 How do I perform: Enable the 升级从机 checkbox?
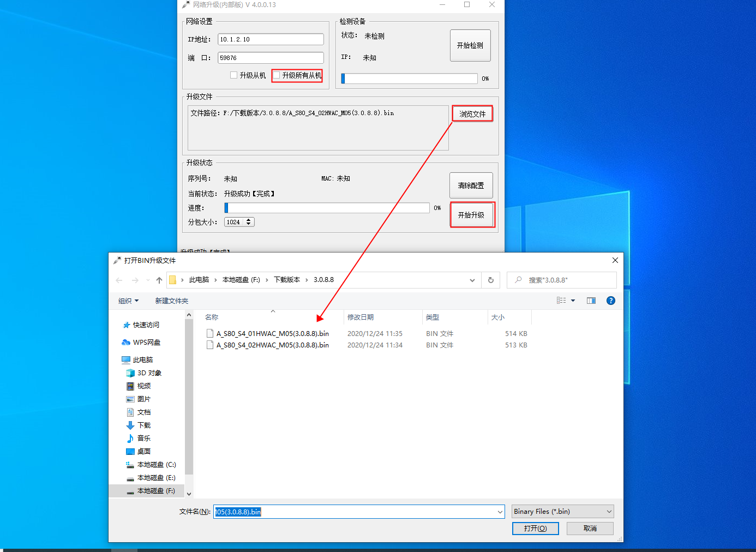click(x=234, y=75)
